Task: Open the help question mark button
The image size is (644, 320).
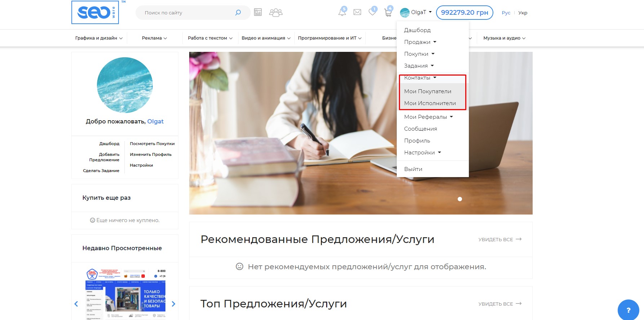Action: [x=628, y=310]
